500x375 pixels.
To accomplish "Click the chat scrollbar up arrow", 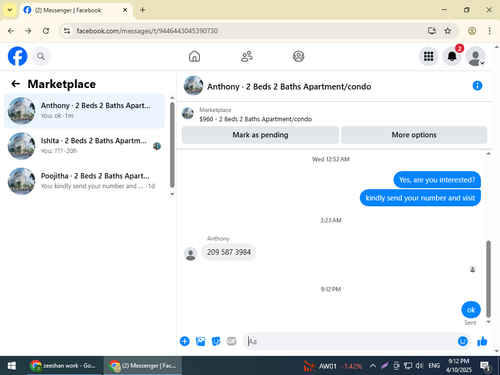I will coord(488,154).
